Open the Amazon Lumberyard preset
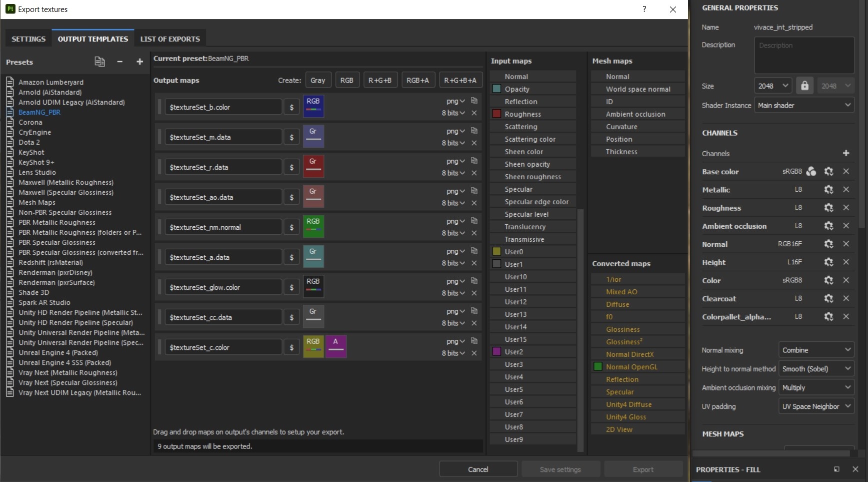This screenshot has width=868, height=482. (51, 82)
